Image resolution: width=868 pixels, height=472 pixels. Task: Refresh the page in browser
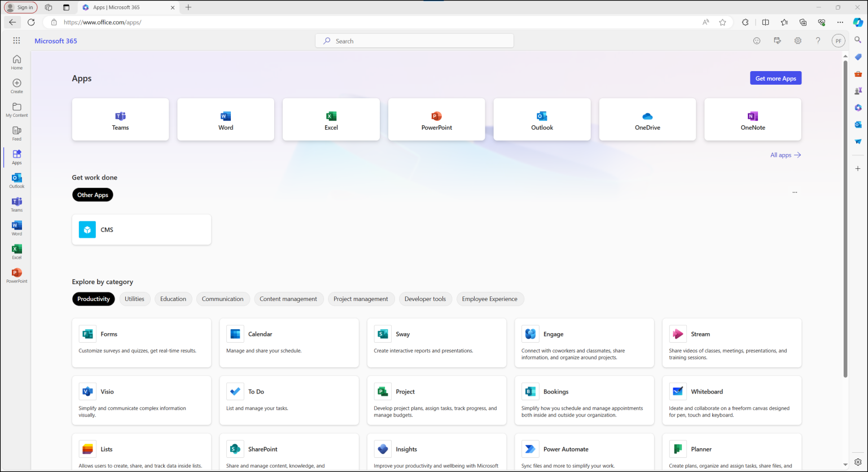coord(31,22)
